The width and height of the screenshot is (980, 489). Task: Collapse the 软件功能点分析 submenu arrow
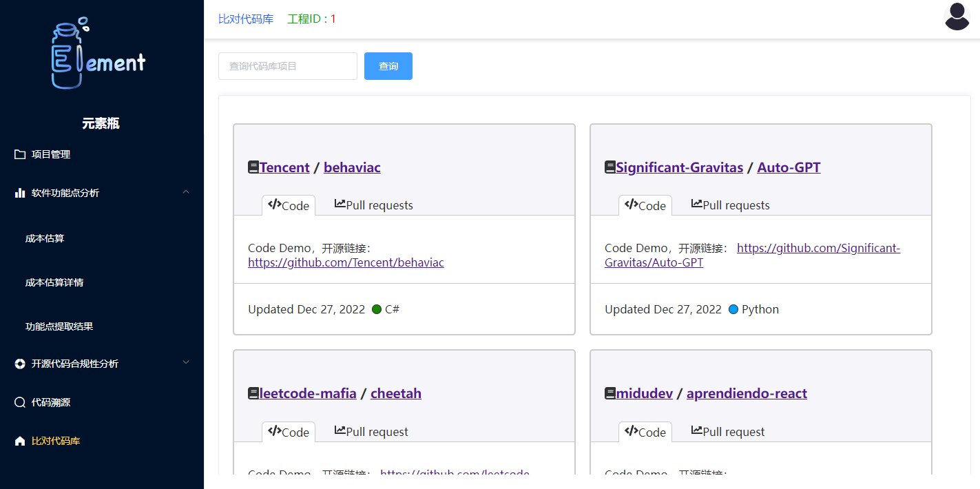[186, 192]
